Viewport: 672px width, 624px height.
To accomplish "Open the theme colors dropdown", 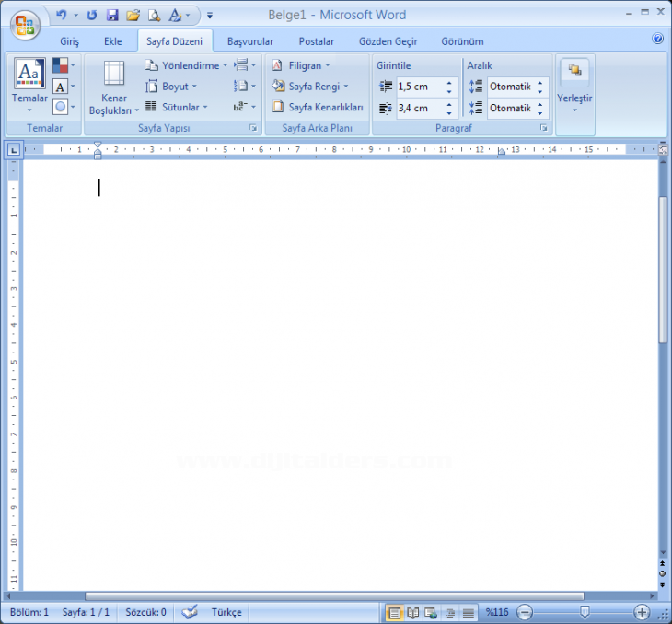I will pos(64,65).
